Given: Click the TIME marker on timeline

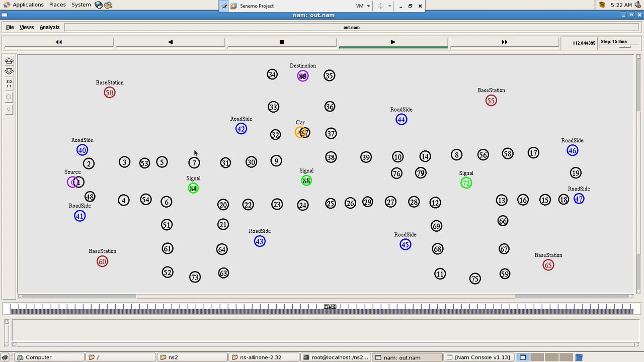Looking at the screenshot, I should coord(330,307).
